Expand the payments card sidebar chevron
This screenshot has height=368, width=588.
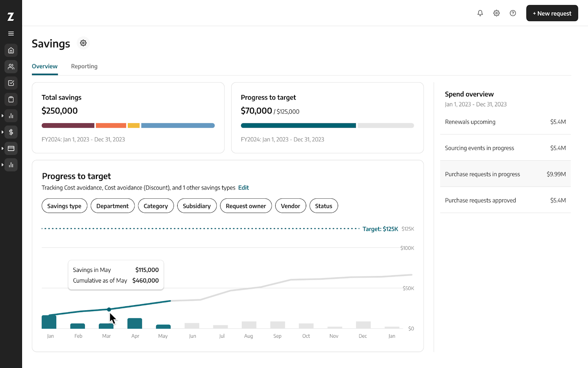click(x=3, y=148)
